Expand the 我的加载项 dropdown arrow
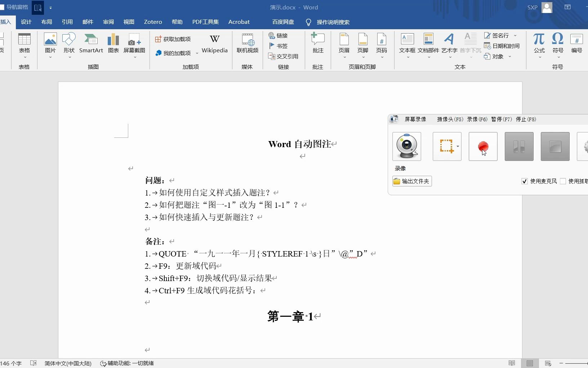 point(197,53)
